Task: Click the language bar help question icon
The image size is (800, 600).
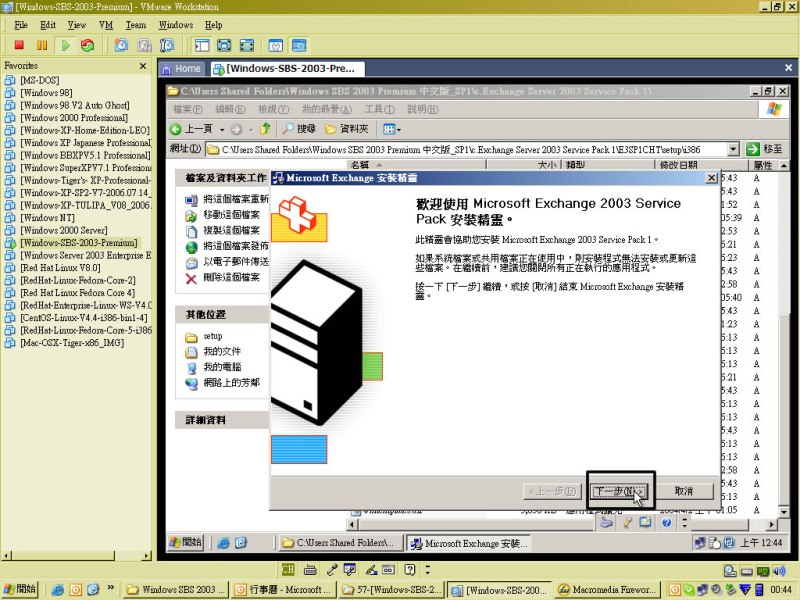Action: pyautogui.click(x=410, y=569)
